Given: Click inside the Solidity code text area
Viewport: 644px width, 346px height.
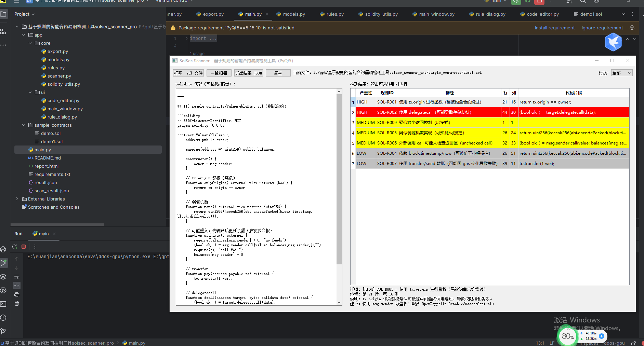Looking at the screenshot, I should click(256, 197).
